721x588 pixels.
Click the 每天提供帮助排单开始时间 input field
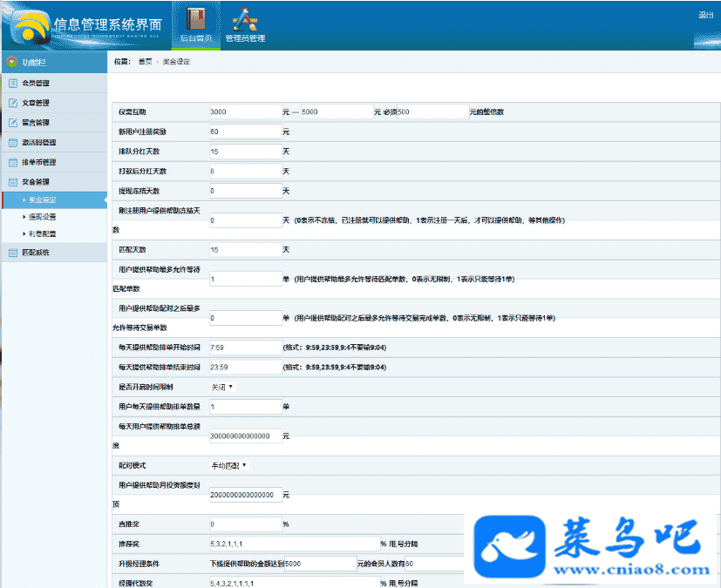(245, 348)
